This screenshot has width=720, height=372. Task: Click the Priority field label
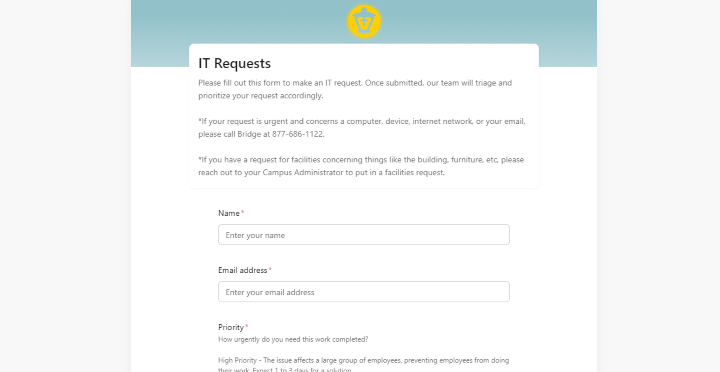click(x=231, y=327)
